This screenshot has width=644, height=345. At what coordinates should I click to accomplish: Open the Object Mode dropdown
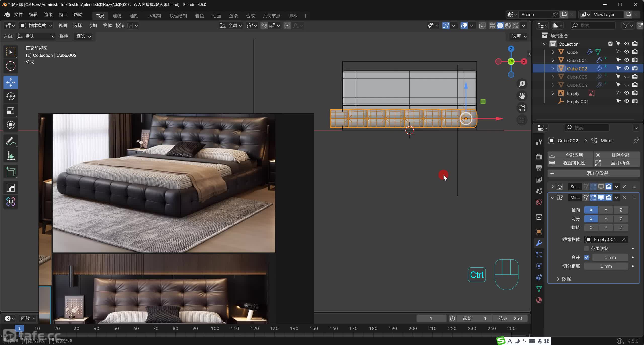click(36, 26)
